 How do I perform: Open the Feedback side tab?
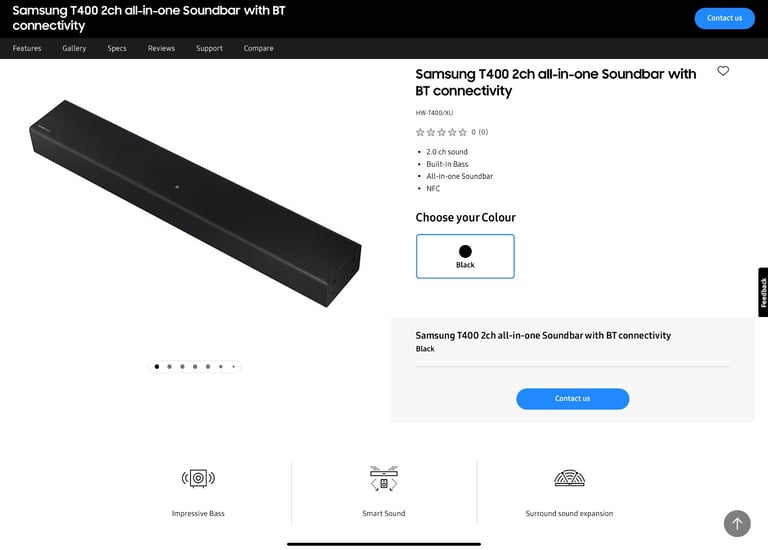click(x=763, y=292)
